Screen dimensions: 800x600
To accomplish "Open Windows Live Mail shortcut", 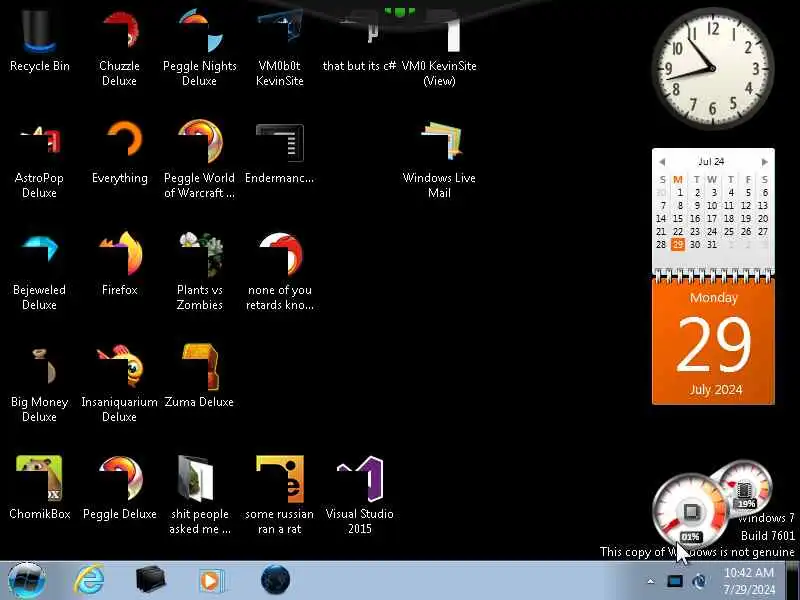I will pos(439,158).
